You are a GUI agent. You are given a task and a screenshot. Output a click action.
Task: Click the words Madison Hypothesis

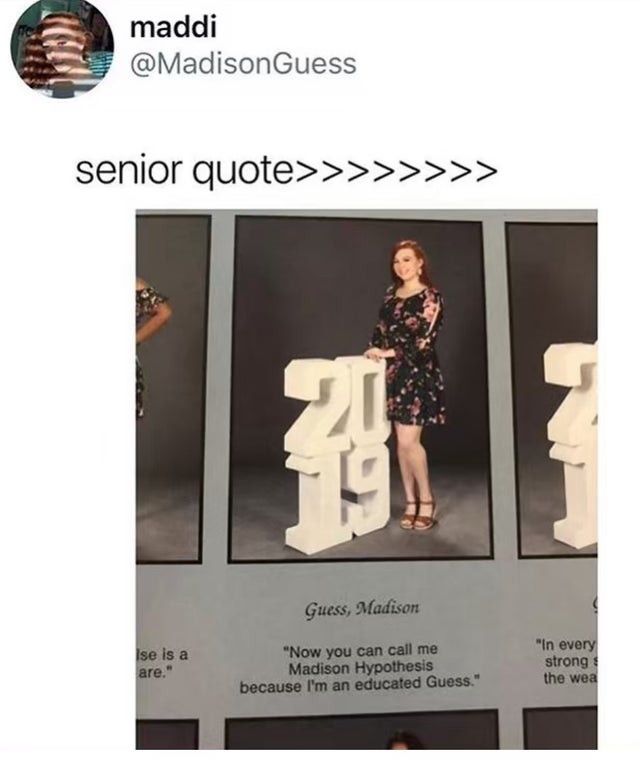(360, 668)
